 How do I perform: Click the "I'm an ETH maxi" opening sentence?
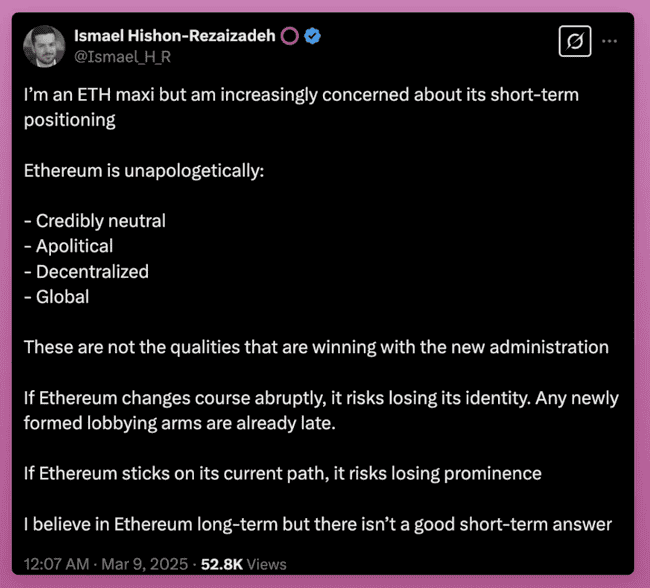[300, 94]
